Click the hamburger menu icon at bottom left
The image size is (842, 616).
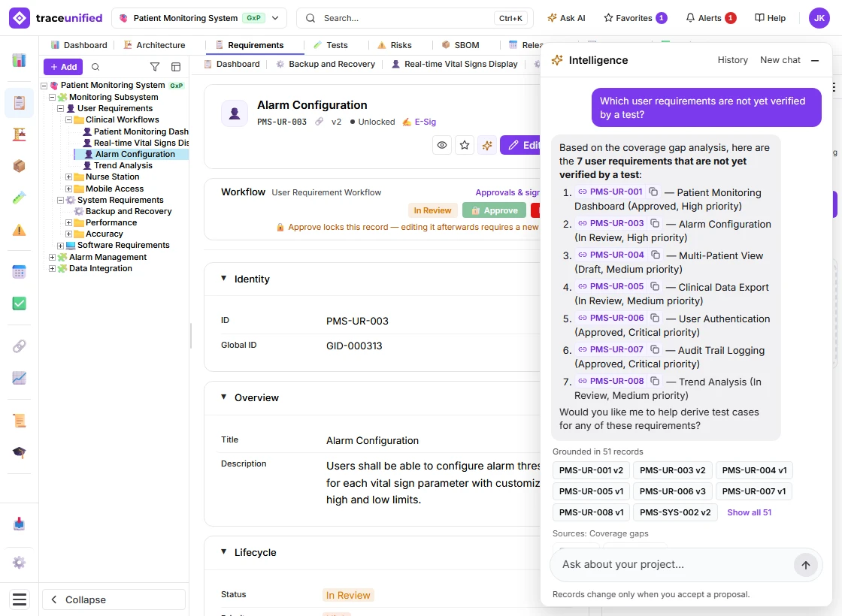pyautogui.click(x=20, y=599)
